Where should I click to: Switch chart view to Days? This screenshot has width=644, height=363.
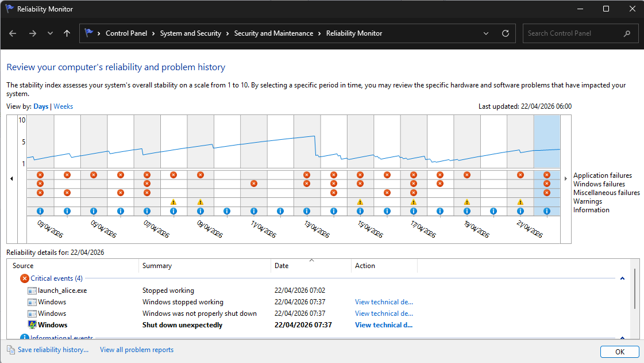[x=41, y=106]
